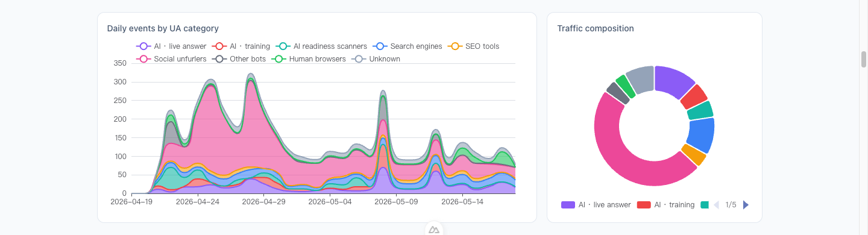Viewport: 868px width, 235px height.
Task: Toggle AI · training in Traffic composition legend
Action: click(665, 205)
